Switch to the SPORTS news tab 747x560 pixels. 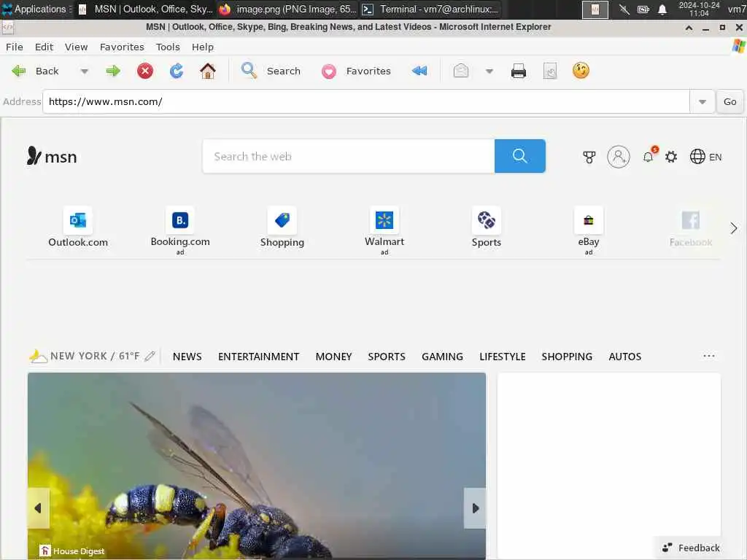(387, 357)
